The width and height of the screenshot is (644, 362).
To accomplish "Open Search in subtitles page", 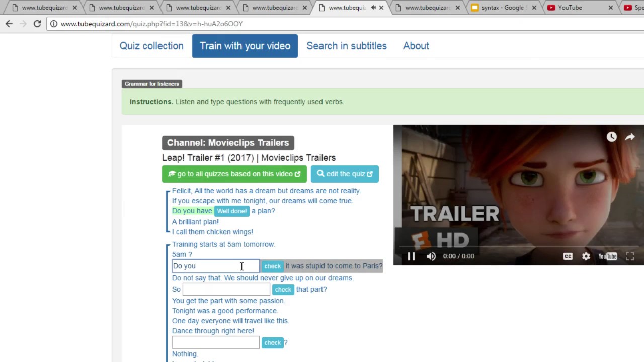I will pyautogui.click(x=347, y=46).
